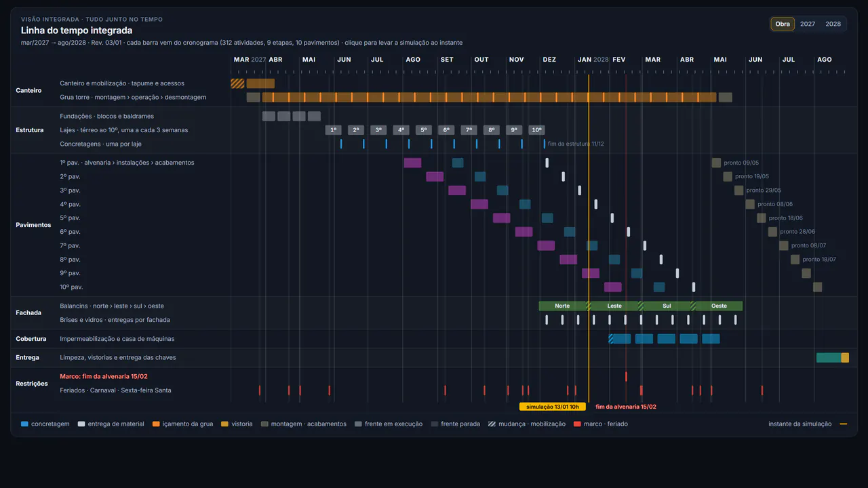Image resolution: width=868 pixels, height=488 pixels.
Task: Click the red 'fim da alvenaria 15/02' axis label
Action: pyautogui.click(x=626, y=407)
